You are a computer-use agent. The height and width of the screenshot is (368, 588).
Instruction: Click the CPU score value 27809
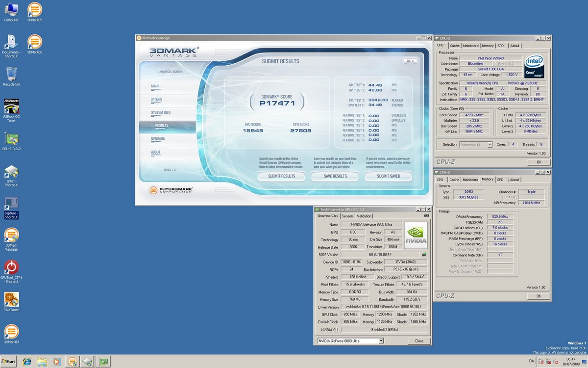pos(301,131)
